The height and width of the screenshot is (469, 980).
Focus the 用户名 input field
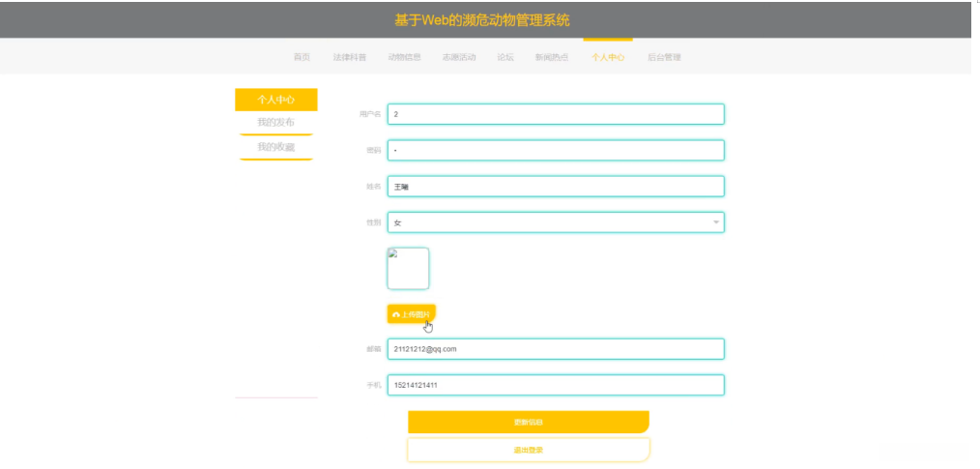coord(556,114)
